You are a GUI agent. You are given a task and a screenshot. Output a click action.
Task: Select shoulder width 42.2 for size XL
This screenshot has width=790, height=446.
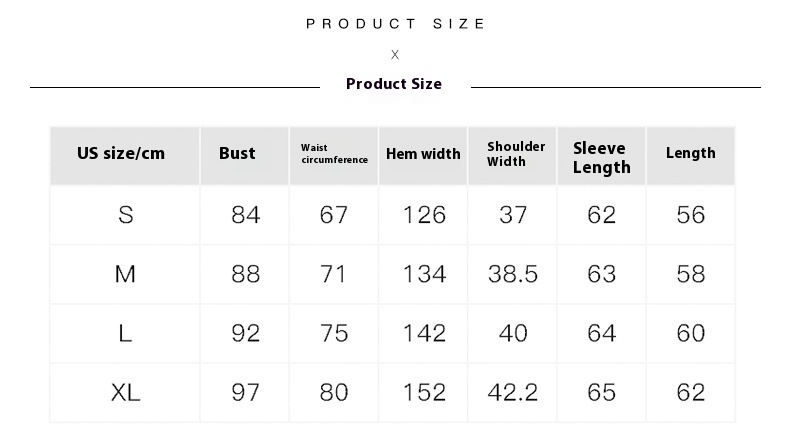(513, 392)
